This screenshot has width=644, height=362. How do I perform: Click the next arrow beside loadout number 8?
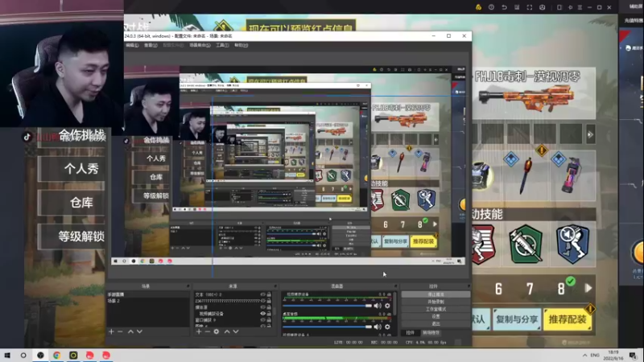588,288
